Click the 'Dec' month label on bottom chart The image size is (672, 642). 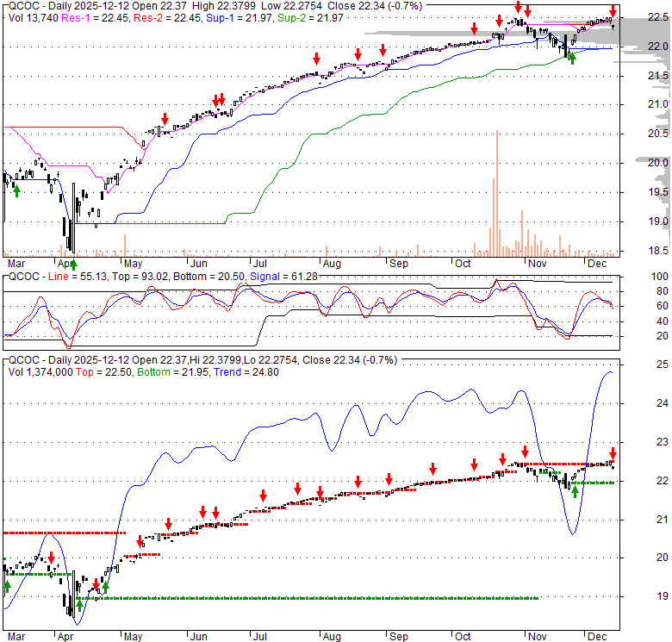click(x=597, y=637)
